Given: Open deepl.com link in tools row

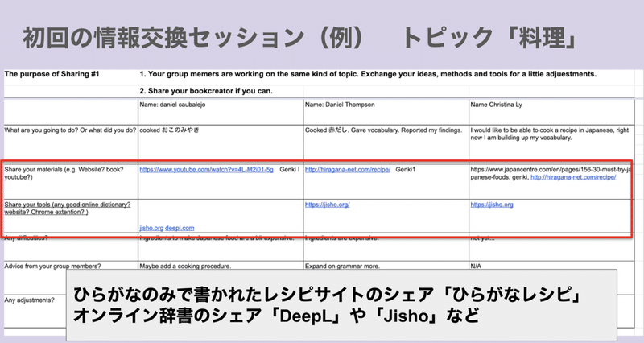Looking at the screenshot, I should [x=180, y=228].
